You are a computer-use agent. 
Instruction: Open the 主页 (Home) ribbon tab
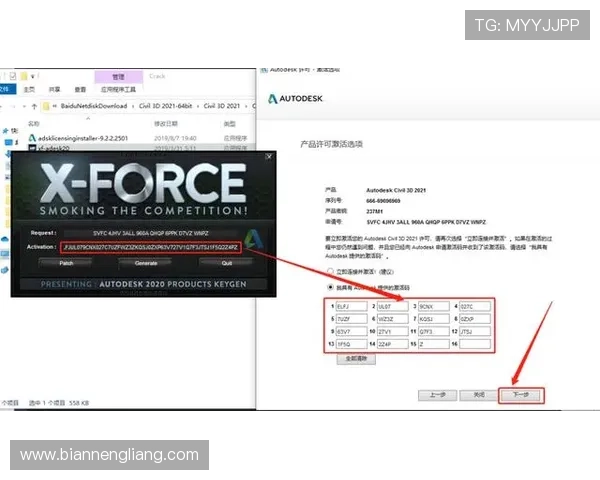(x=29, y=90)
